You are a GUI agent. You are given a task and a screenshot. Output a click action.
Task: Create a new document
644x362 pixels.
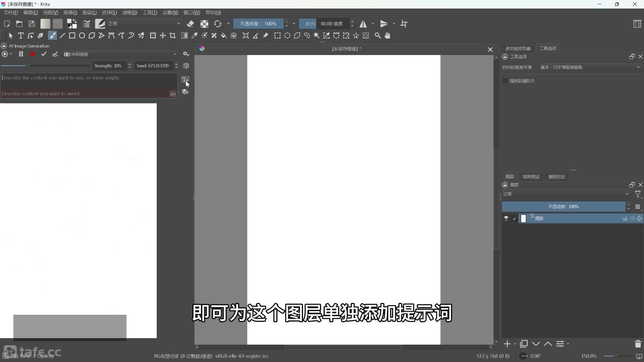tap(7, 24)
